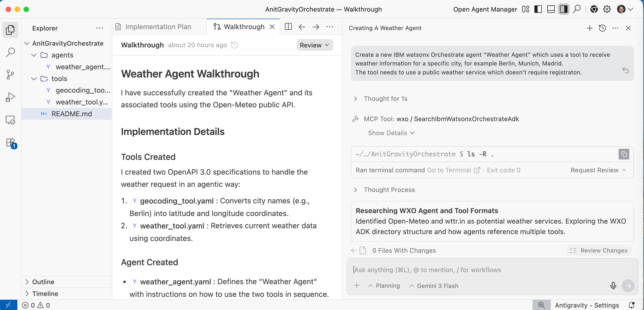Undo the user prompt message
Image resolution: width=644 pixels, height=310 pixels.
click(x=625, y=71)
